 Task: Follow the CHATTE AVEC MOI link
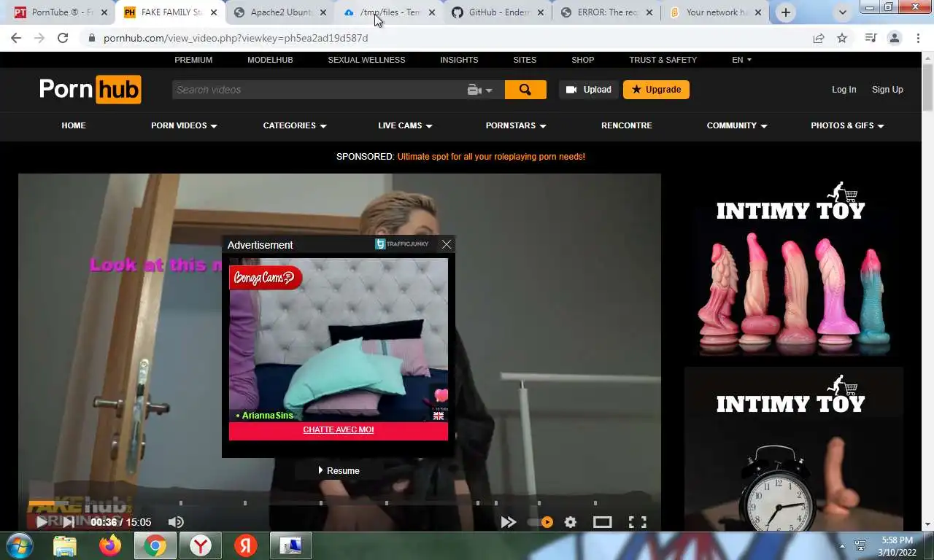tap(339, 429)
